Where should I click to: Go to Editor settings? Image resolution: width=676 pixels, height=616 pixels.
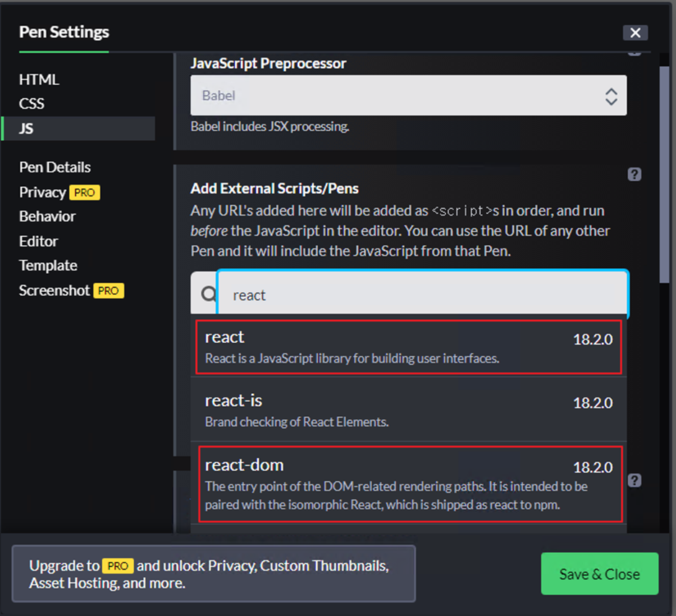(38, 242)
